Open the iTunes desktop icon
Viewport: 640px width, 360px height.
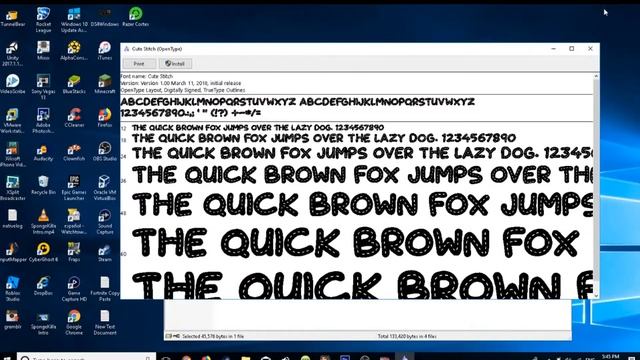[x=104, y=51]
